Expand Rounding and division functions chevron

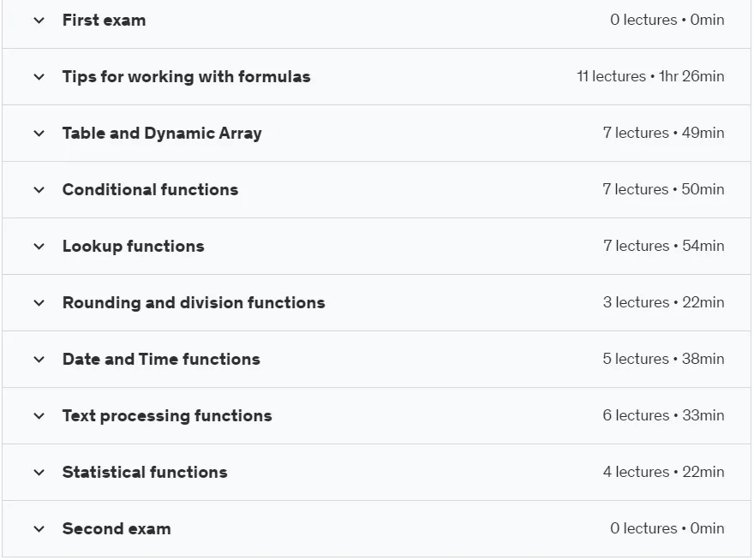coord(39,303)
